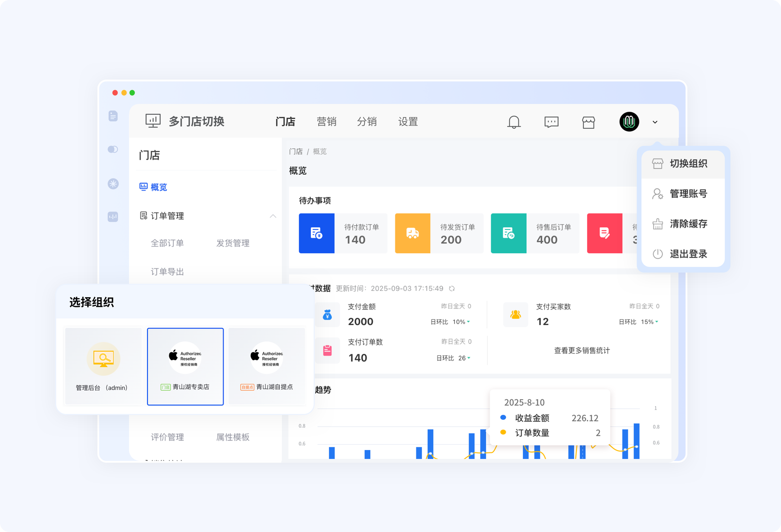This screenshot has height=532, width=781.
Task: Toggle dark mode with the moon icon
Action: [113, 149]
